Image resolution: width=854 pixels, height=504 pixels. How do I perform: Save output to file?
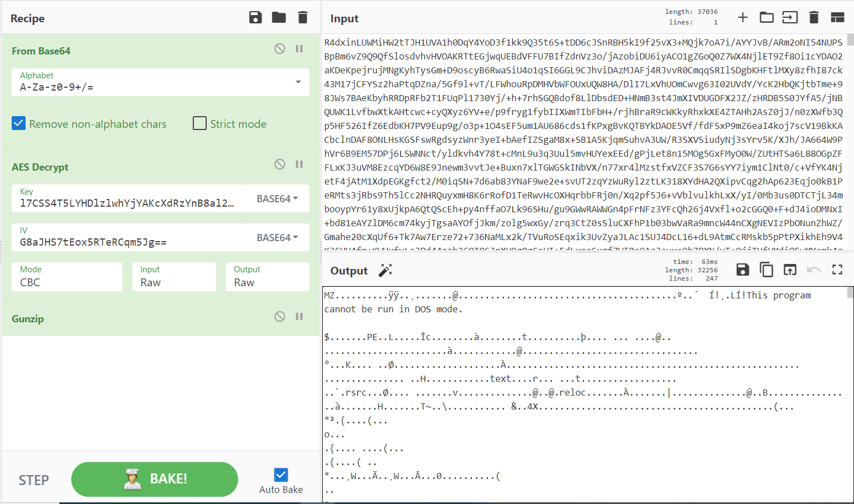(742, 270)
